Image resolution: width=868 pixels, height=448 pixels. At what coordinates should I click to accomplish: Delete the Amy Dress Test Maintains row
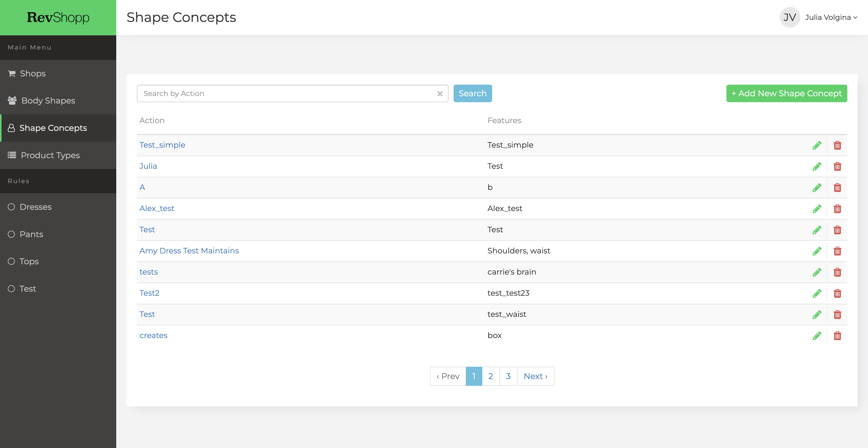(837, 251)
